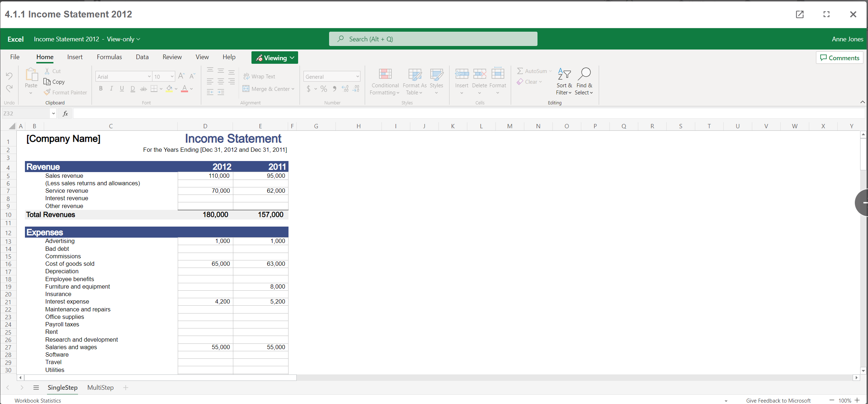868x404 pixels.
Task: Click Give Feedback to Microsoft link
Action: tap(778, 400)
